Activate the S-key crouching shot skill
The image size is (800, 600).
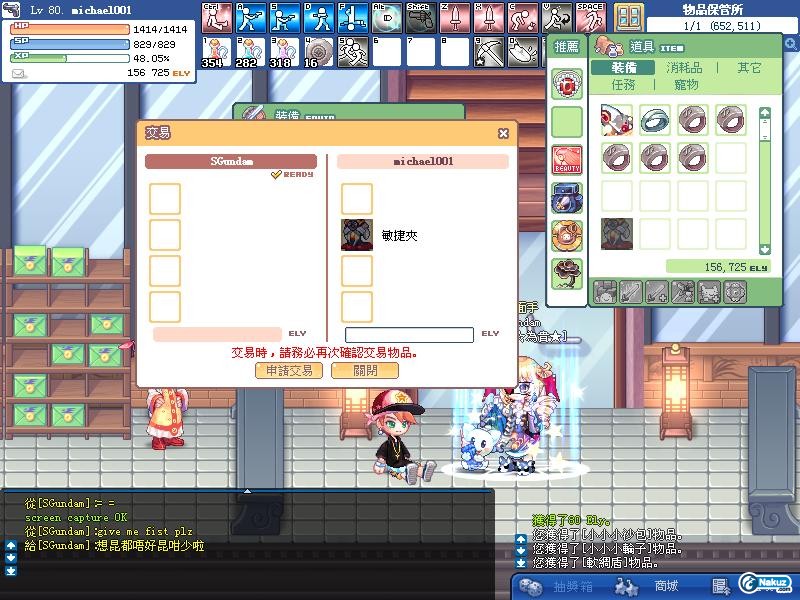[x=285, y=17]
